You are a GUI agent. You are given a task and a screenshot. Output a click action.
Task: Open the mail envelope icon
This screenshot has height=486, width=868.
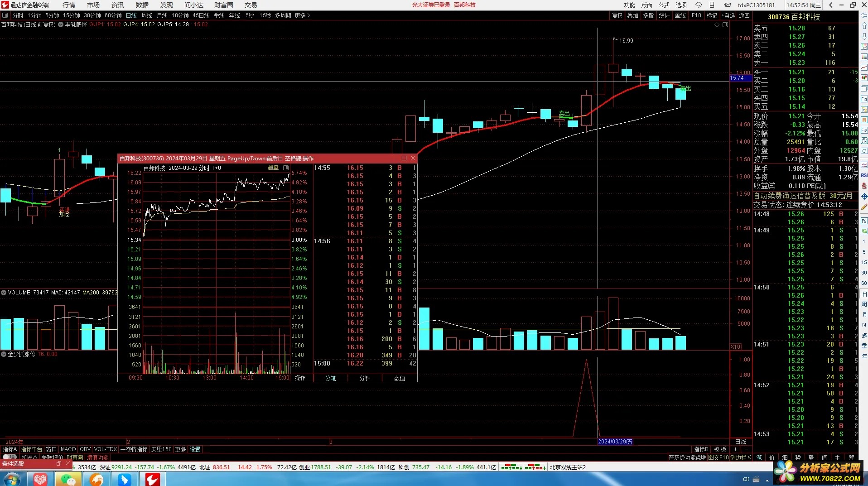pyautogui.click(x=727, y=5)
